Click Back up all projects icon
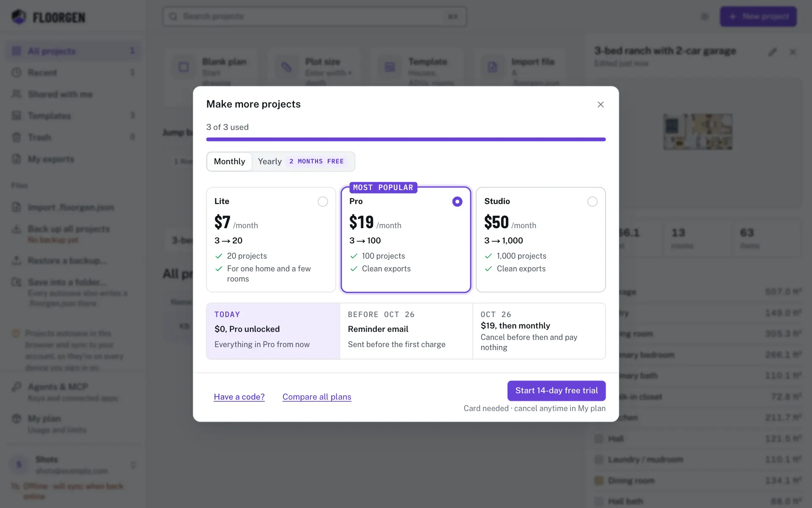Viewport: 812px width, 508px height. (x=16, y=229)
